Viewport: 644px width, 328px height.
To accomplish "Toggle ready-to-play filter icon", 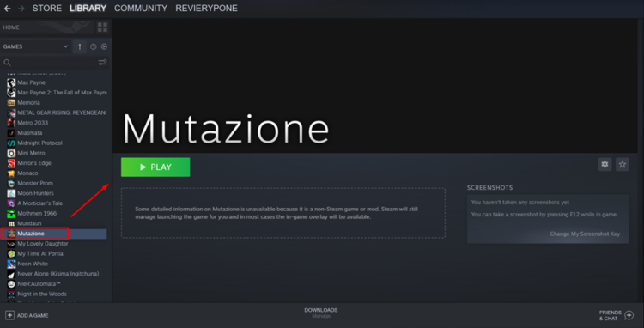I will (x=104, y=47).
